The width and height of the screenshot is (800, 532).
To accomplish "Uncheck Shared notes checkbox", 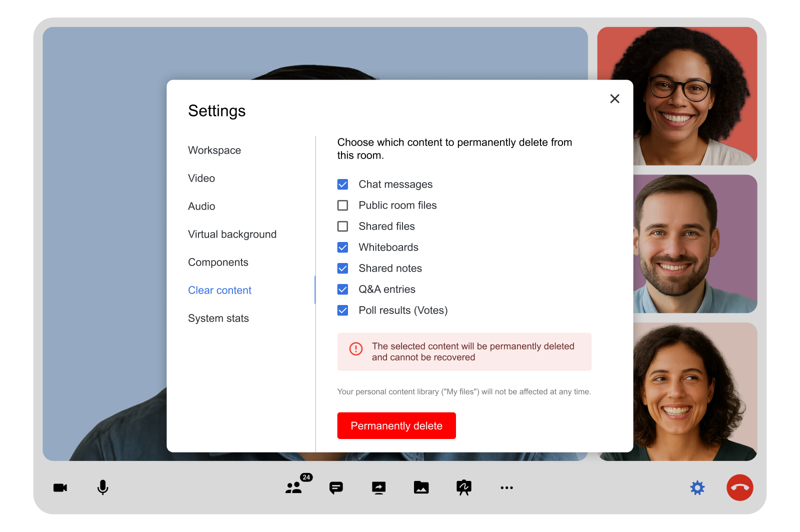I will tap(342, 268).
